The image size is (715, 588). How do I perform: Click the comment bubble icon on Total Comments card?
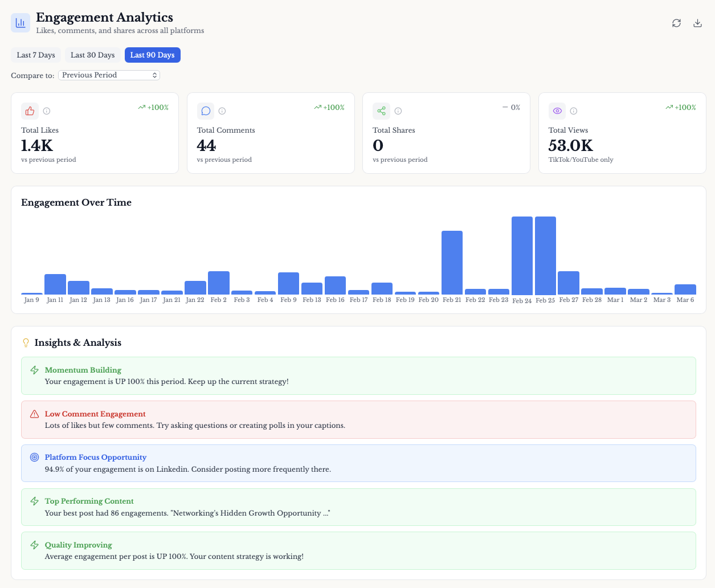tap(206, 111)
